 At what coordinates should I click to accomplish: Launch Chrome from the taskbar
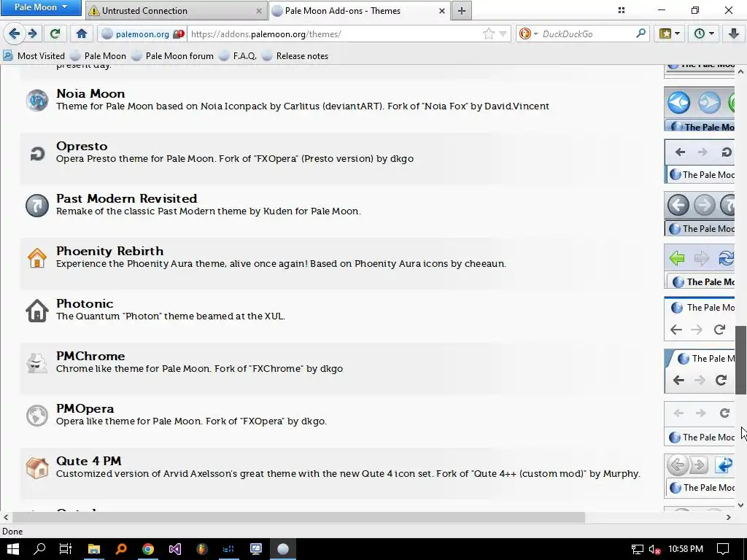(x=148, y=549)
